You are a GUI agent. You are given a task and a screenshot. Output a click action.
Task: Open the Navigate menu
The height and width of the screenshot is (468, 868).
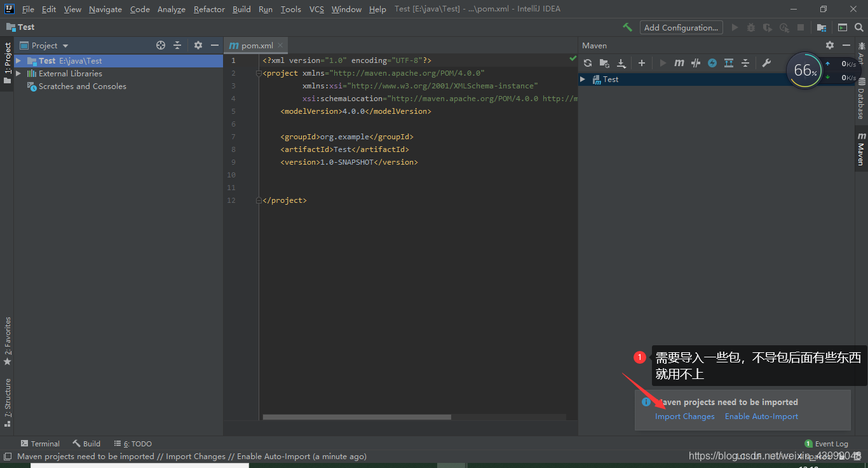pyautogui.click(x=105, y=10)
